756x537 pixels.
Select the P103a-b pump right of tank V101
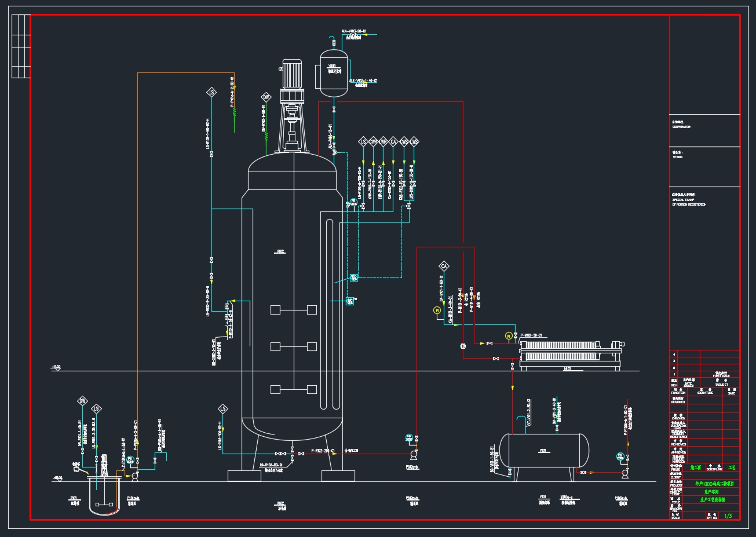pyautogui.click(x=624, y=473)
